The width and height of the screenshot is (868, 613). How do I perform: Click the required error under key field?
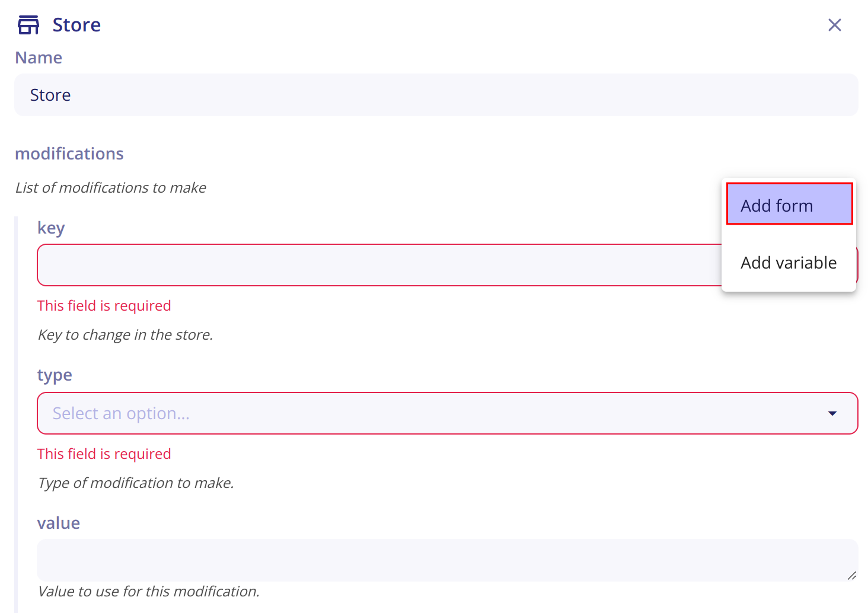click(x=104, y=306)
